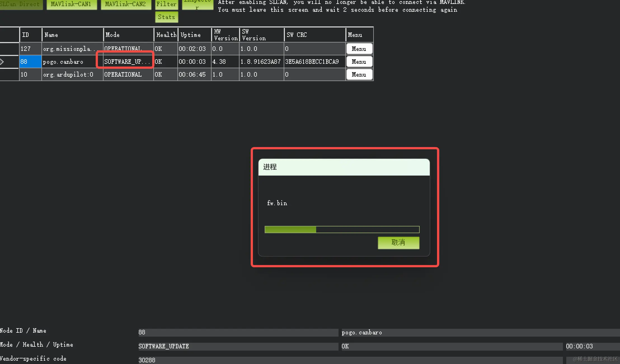Click the Uptime column header
This screenshot has width=620, height=364.
point(190,35)
